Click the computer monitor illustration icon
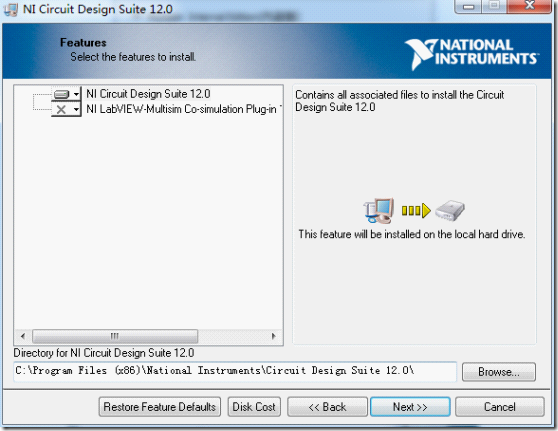 click(379, 210)
